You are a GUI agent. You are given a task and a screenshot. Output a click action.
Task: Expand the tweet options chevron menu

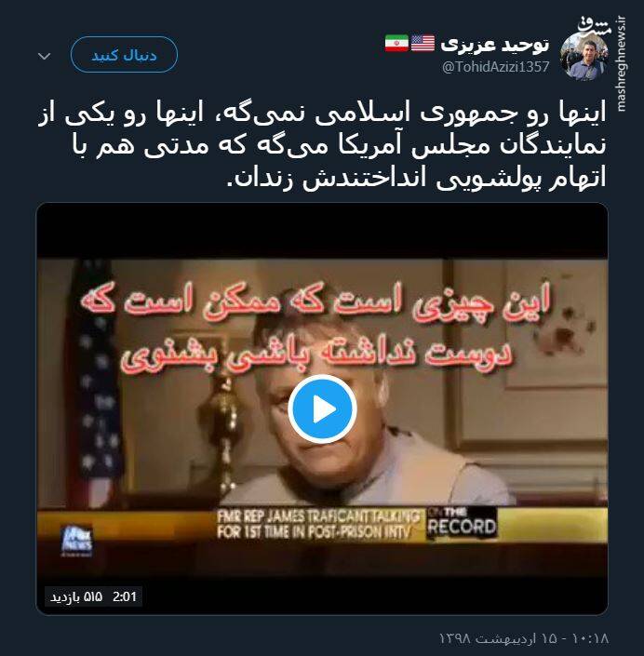pyautogui.click(x=45, y=55)
